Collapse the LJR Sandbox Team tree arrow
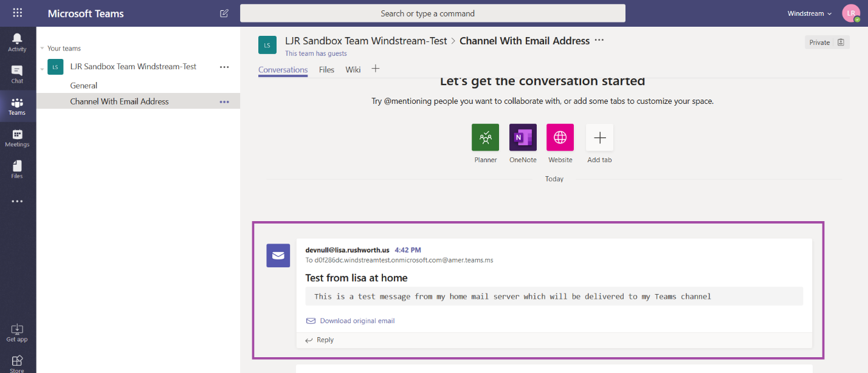 pos(42,69)
